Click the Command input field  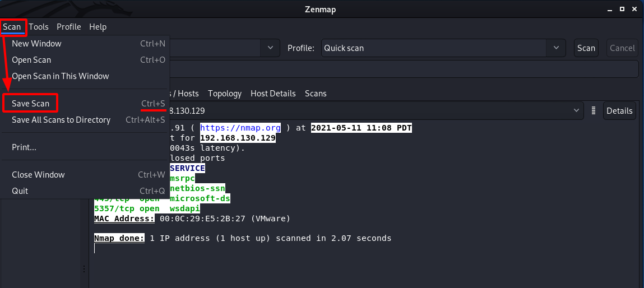click(405, 70)
